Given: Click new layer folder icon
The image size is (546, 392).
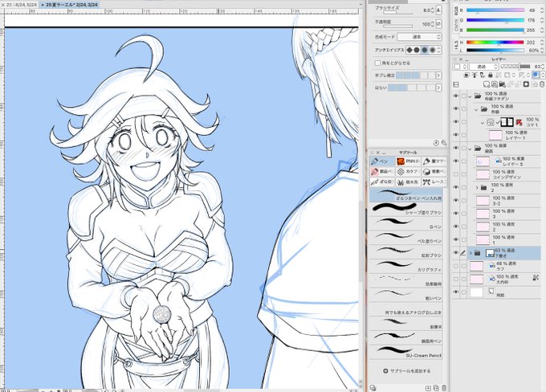Looking at the screenshot, I should point(502,84).
